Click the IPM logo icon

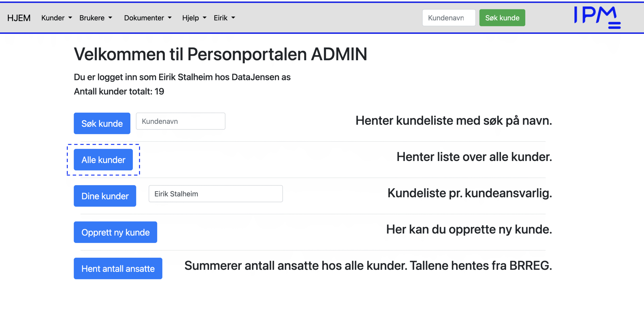[597, 17]
